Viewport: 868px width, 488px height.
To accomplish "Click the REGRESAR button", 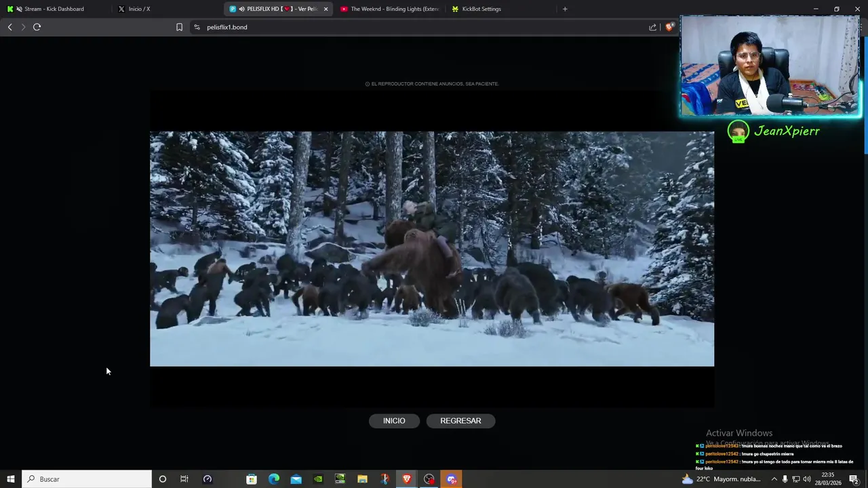I will point(460,421).
